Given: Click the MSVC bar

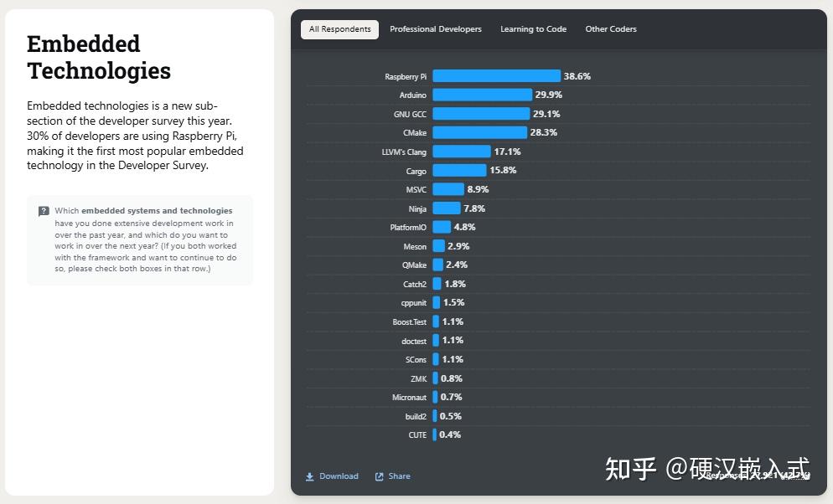Looking at the screenshot, I should [448, 189].
